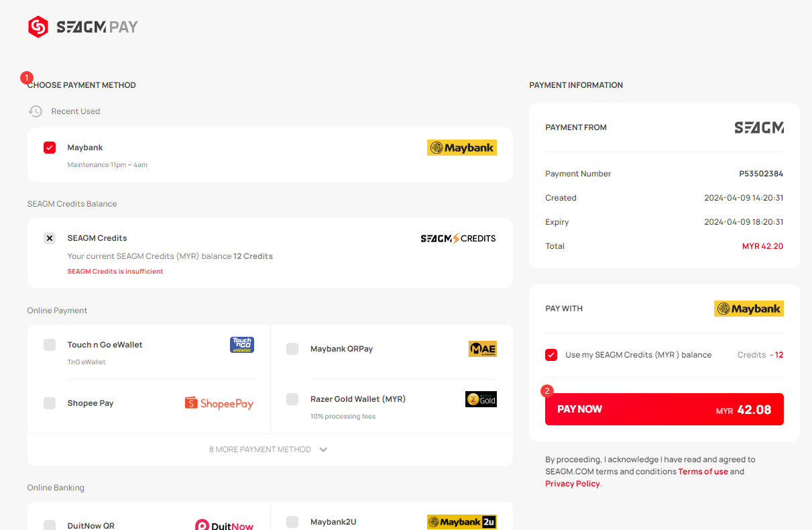Click the Maybank logo in Pay With
The image size is (812, 530).
749,309
